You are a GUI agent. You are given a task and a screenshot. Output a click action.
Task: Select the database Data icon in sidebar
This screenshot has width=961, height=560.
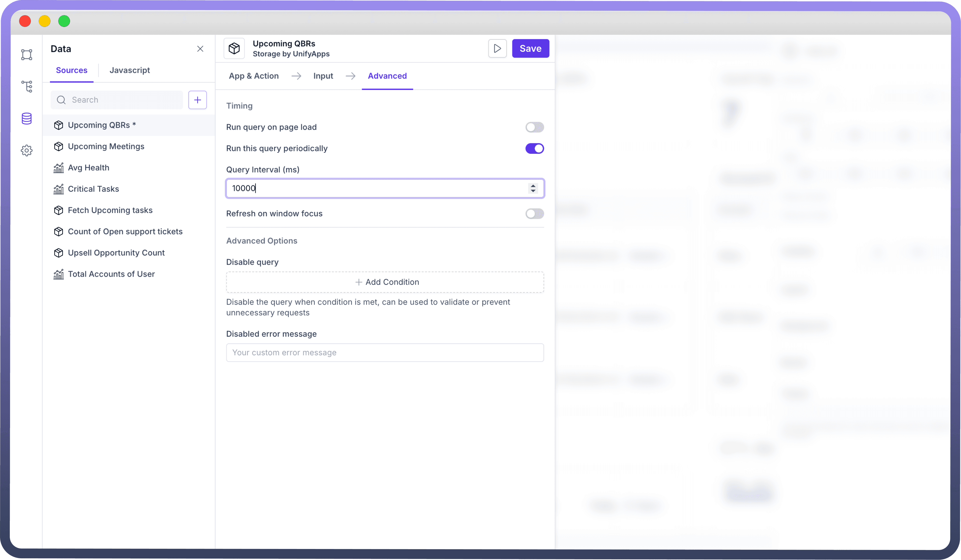(27, 119)
